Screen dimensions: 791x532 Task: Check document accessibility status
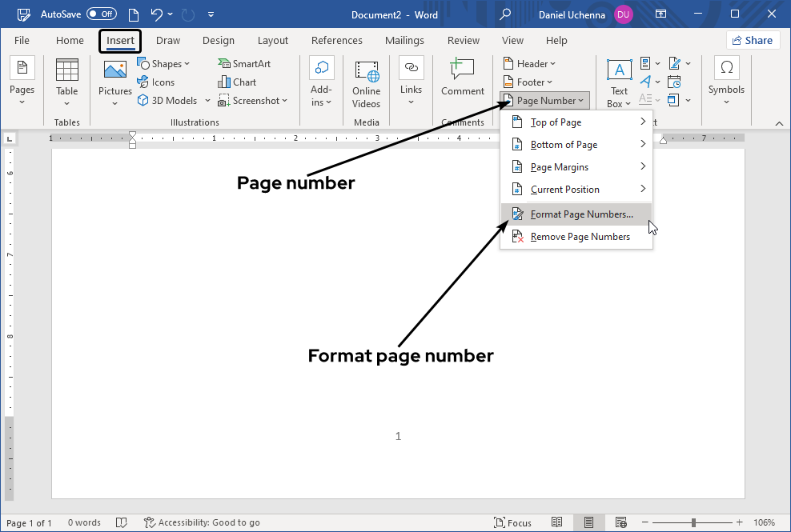pos(202,522)
